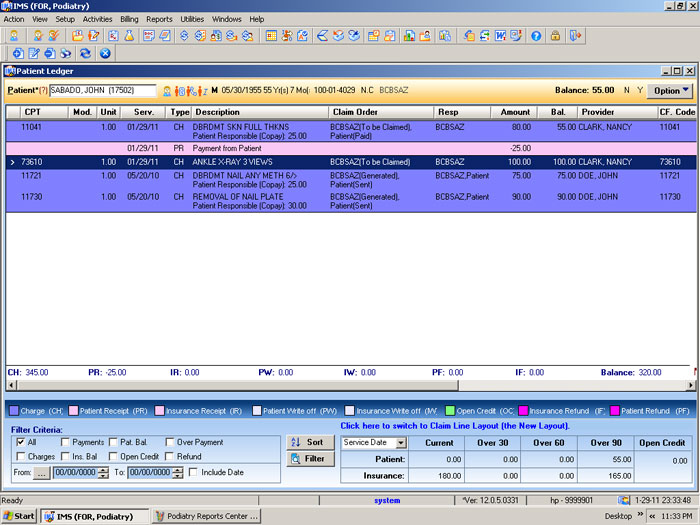Check the Pat. Bal. filter checkbox
The width and height of the screenshot is (700, 525).
[113, 442]
